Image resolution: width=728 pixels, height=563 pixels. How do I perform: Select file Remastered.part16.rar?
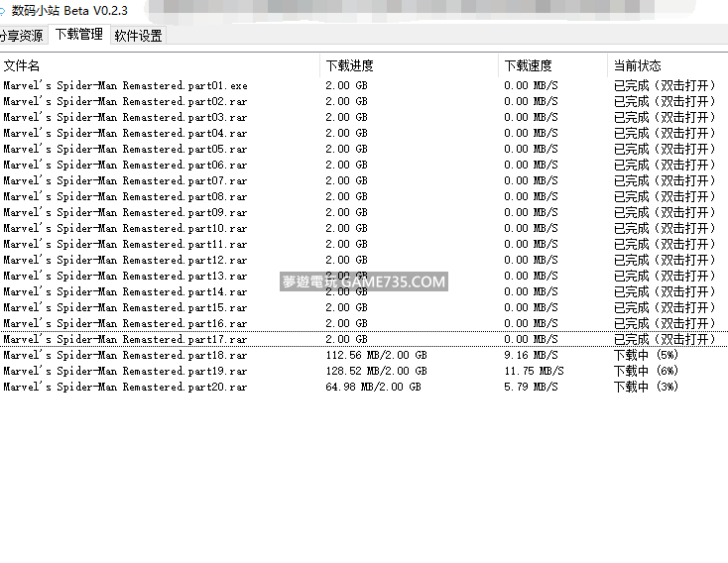point(125,323)
